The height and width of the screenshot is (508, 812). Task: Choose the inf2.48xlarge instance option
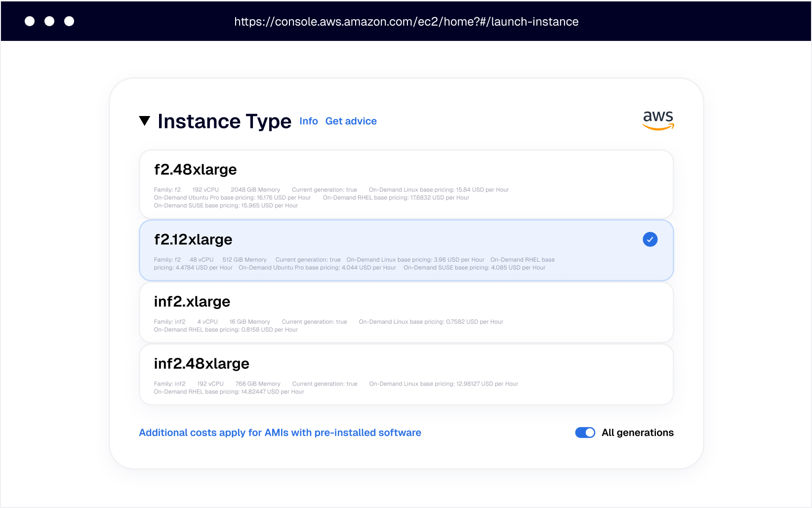point(406,374)
